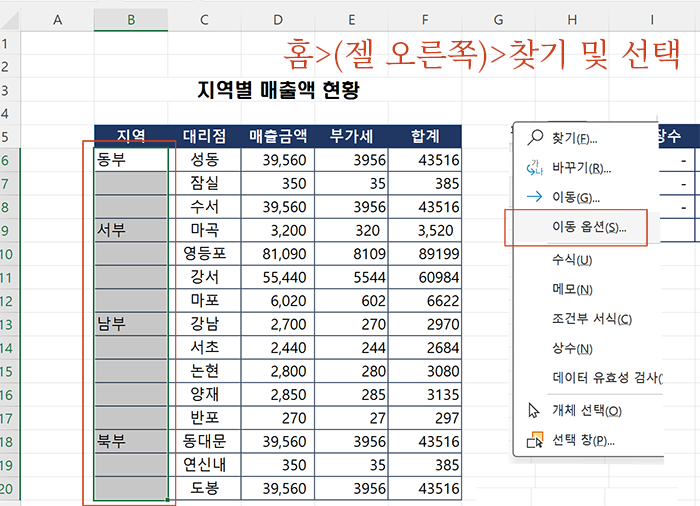This screenshot has width=700, height=506.
Task: Click the 마곡 branch cell
Action: point(204,230)
